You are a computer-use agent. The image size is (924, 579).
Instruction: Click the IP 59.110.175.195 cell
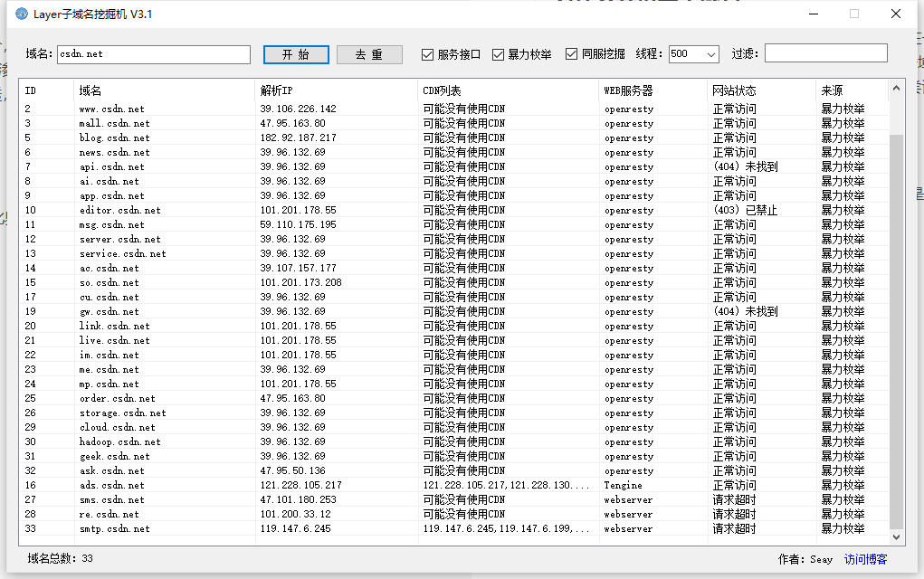pos(298,224)
